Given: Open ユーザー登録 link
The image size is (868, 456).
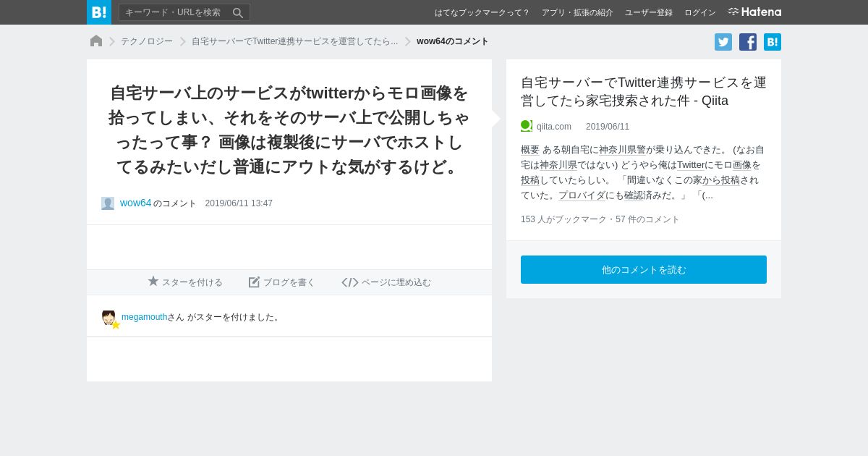Looking at the screenshot, I should [649, 12].
